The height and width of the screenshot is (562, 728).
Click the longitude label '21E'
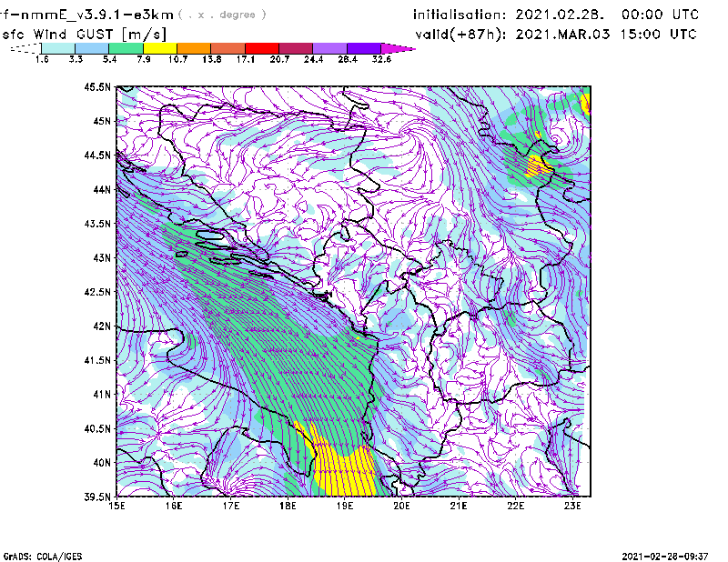coord(459,506)
